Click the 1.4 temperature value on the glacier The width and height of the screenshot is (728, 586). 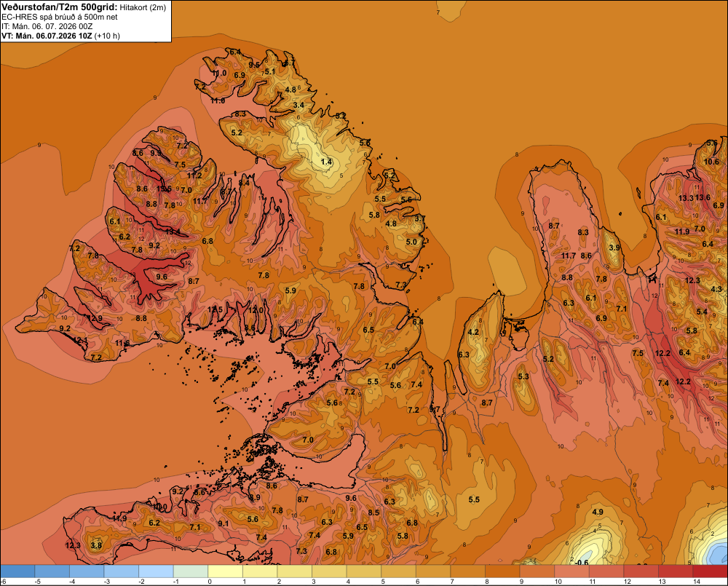coord(326,162)
